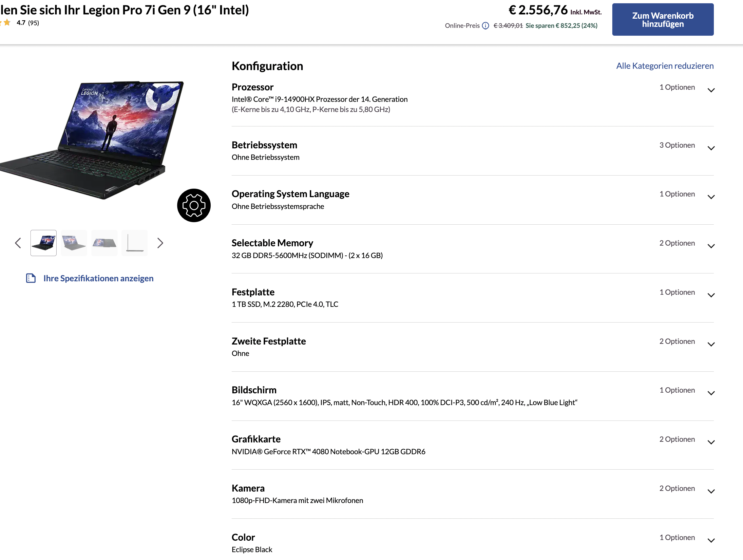Click the specifications document icon
The height and width of the screenshot is (560, 743).
31,278
